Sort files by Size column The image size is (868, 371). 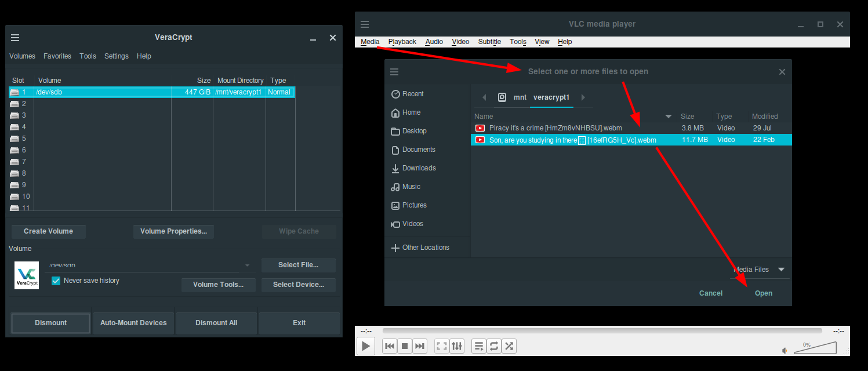(687, 117)
